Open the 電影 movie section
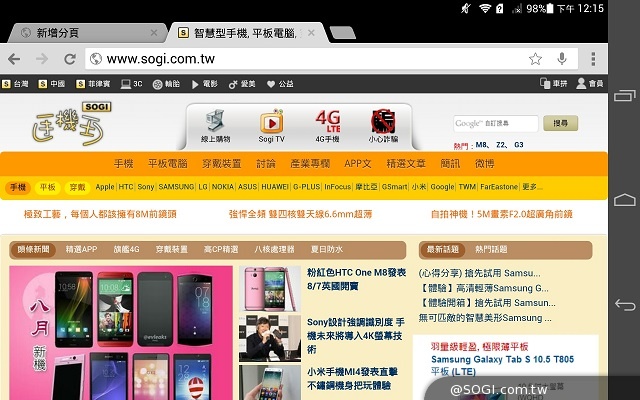Viewport: 640px width, 400px height. click(x=205, y=84)
